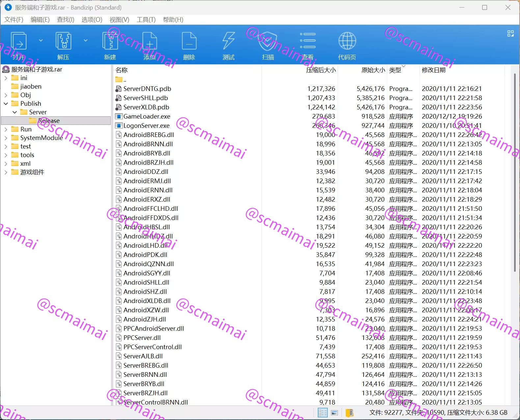Click the Scan (扫描) shield icon

coord(268,41)
